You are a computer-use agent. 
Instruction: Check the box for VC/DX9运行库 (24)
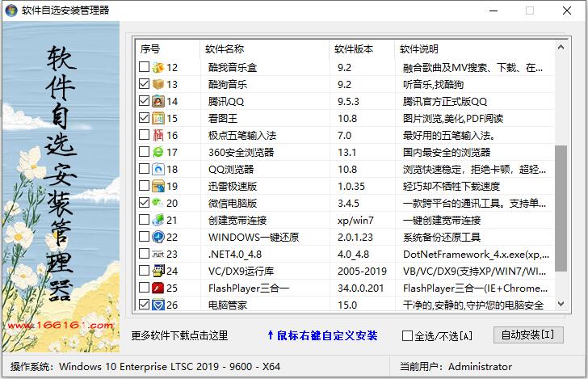(144, 271)
